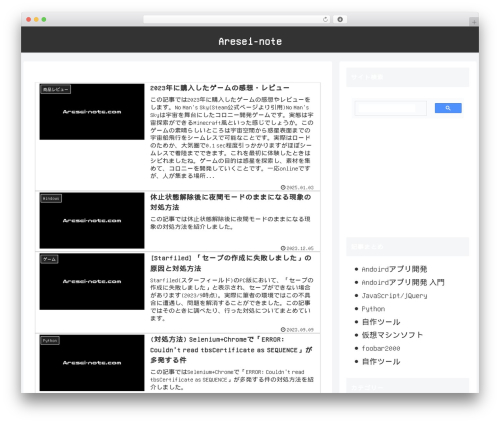The image size is (500, 423).
Task: Click the Windows category tag on thumbnail
Action: click(x=51, y=198)
